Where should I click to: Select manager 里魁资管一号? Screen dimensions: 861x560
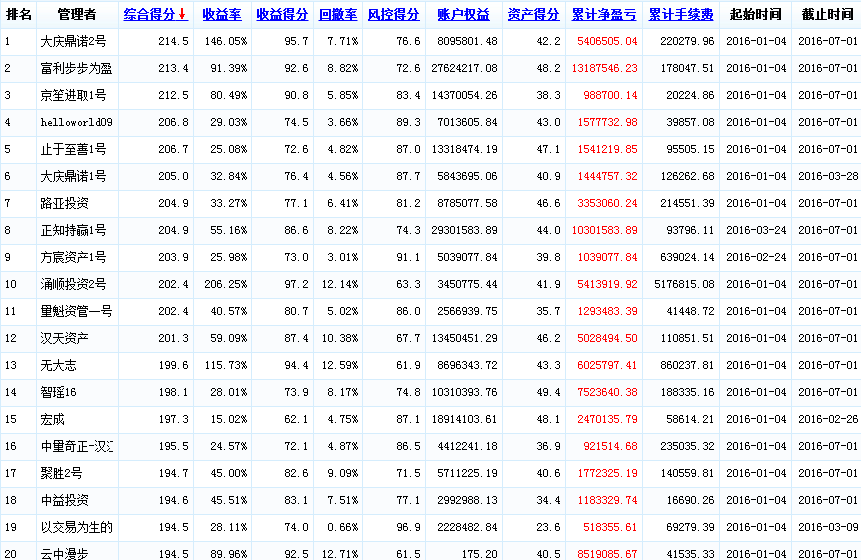click(76, 311)
